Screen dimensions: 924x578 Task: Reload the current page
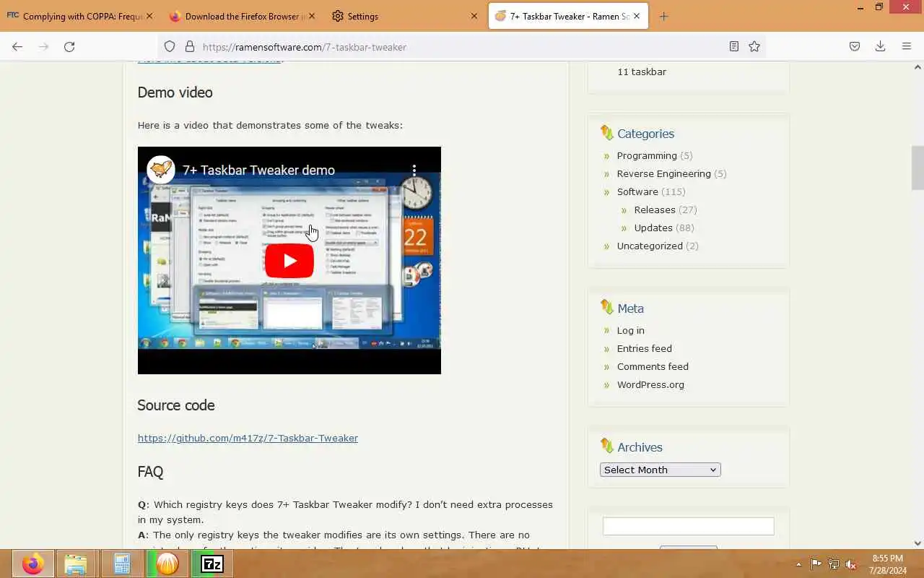click(69, 46)
